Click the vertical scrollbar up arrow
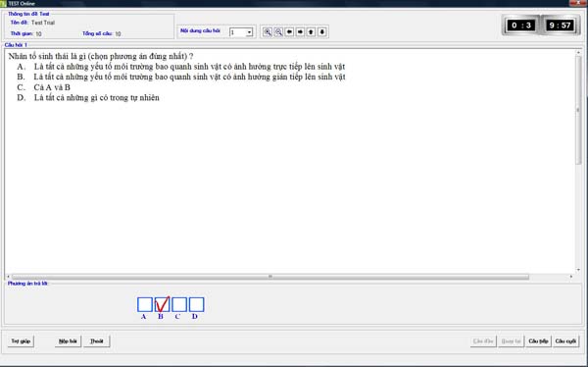 click(578, 53)
